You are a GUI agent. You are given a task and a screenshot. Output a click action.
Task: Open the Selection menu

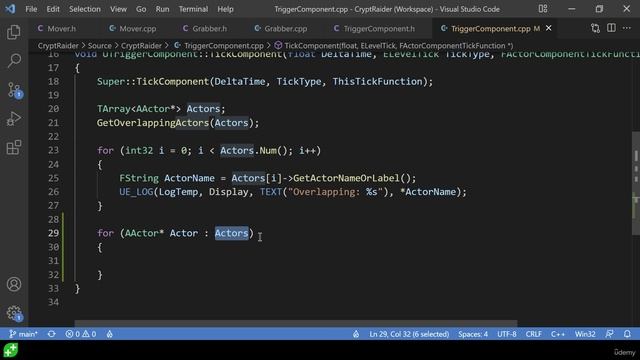[x=84, y=9]
